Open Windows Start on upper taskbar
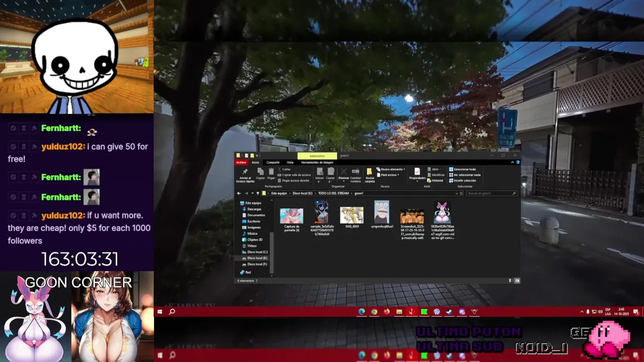The height and width of the screenshot is (362, 644). click(159, 312)
